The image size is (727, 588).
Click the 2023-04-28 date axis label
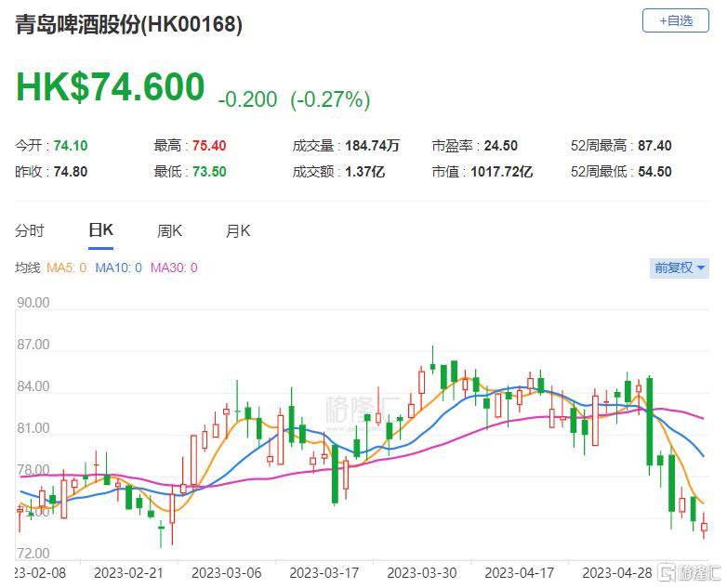tap(617, 573)
